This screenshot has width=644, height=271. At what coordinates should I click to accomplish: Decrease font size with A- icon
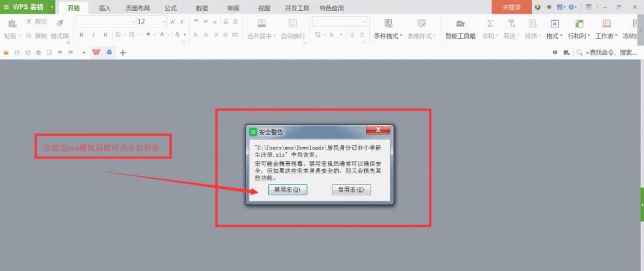coord(182,21)
